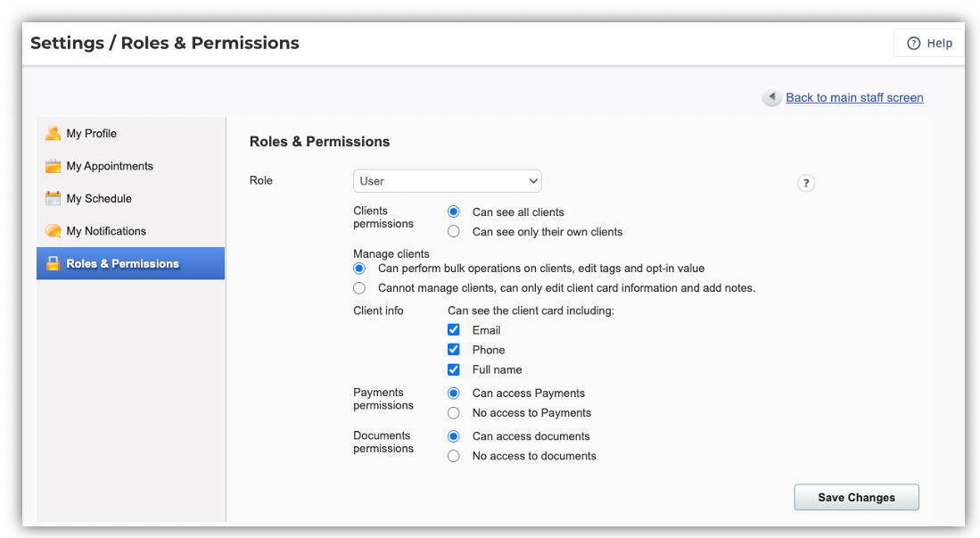Uncheck the Email checkbox
This screenshot has height=538, width=980.
[454, 330]
